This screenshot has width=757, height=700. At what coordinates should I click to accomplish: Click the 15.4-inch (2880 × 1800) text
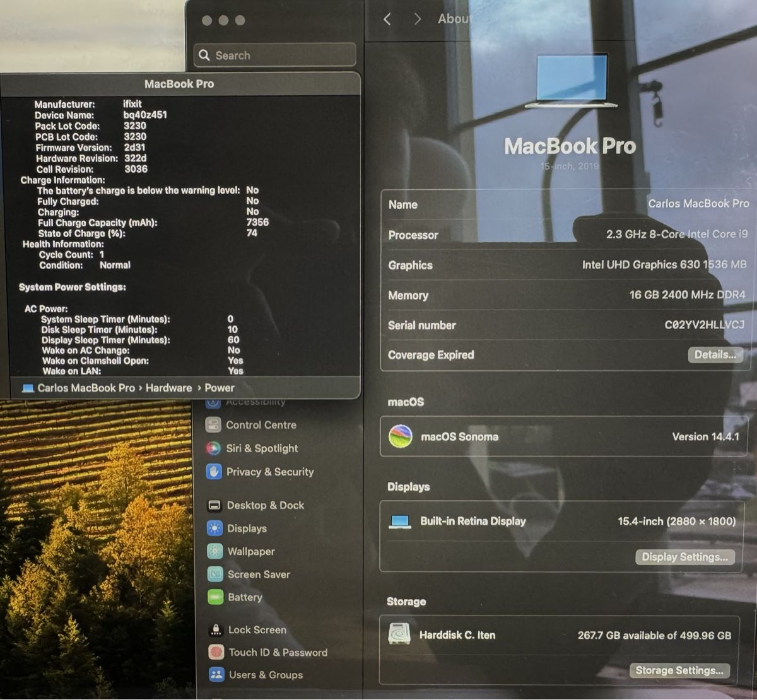677,521
